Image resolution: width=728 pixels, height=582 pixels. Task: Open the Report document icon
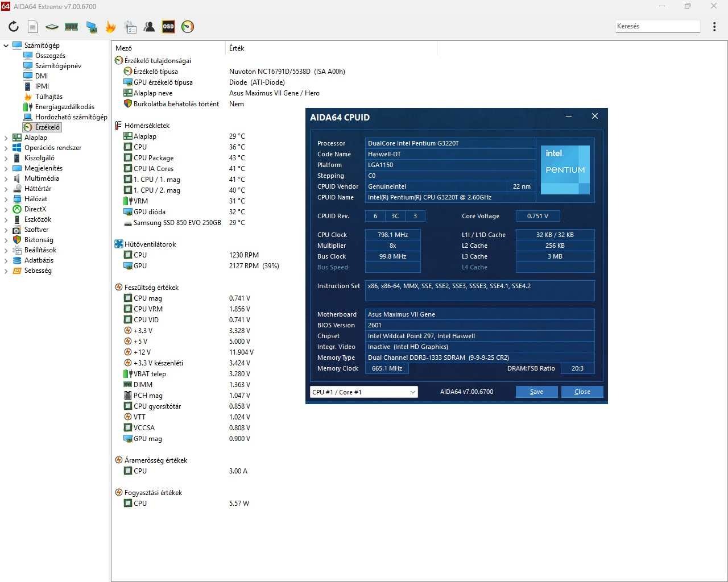pos(33,27)
